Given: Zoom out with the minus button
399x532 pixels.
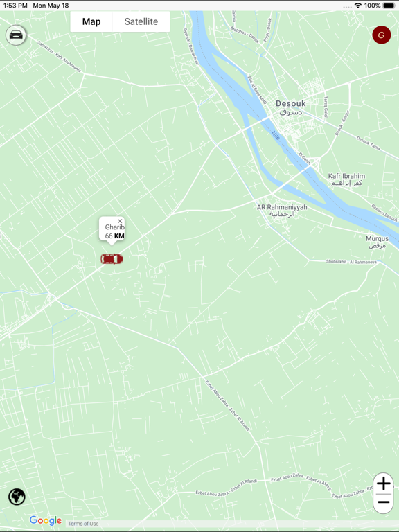Looking at the screenshot, I should pos(383,502).
